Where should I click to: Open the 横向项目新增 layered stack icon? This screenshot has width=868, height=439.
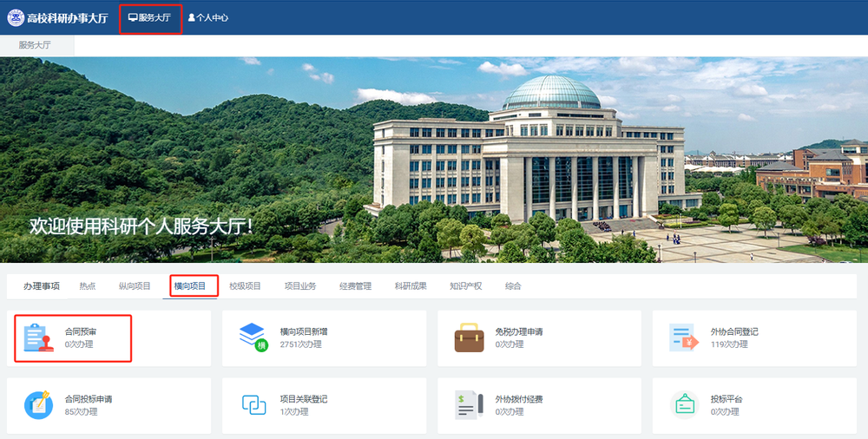coord(253,337)
